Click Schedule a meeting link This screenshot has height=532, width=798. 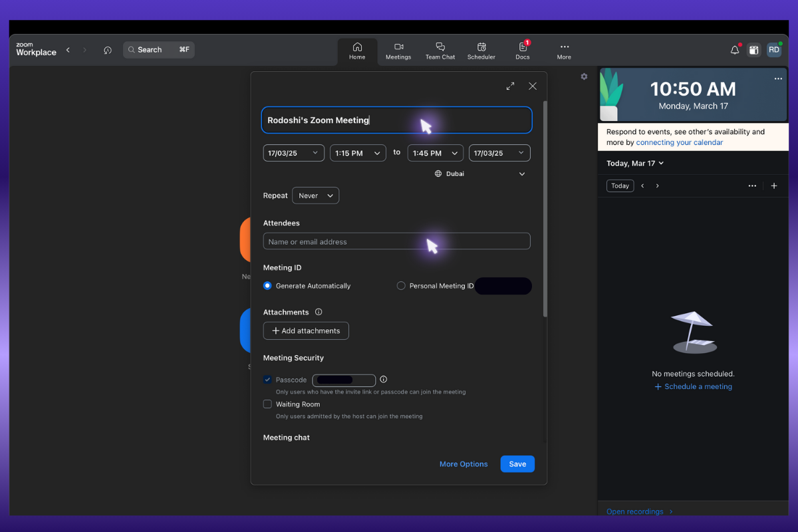pyautogui.click(x=693, y=386)
